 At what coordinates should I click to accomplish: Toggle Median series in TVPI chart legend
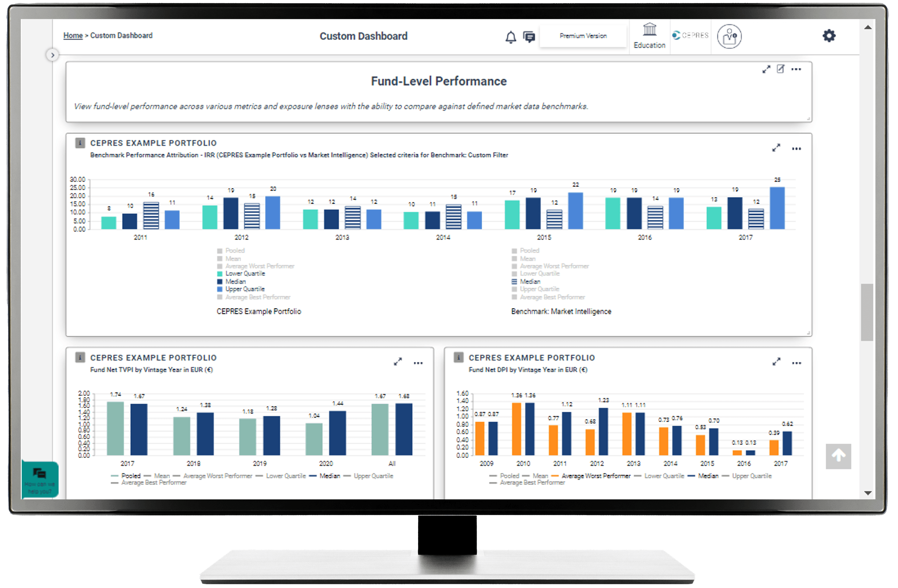point(325,476)
